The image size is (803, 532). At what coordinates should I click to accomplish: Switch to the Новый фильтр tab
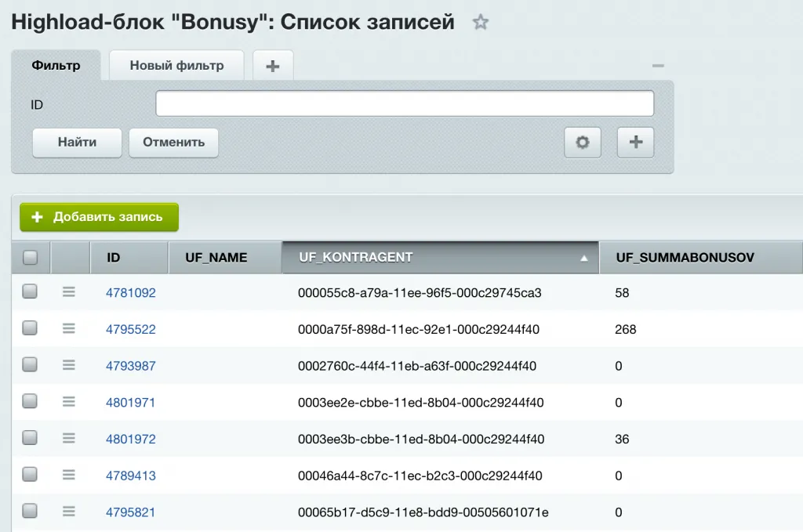pos(176,66)
